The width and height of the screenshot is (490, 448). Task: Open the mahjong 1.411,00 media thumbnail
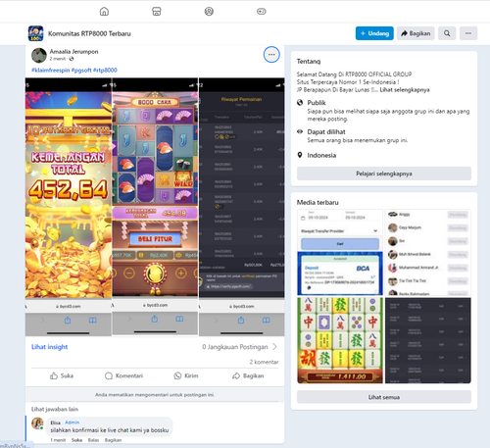click(x=340, y=340)
